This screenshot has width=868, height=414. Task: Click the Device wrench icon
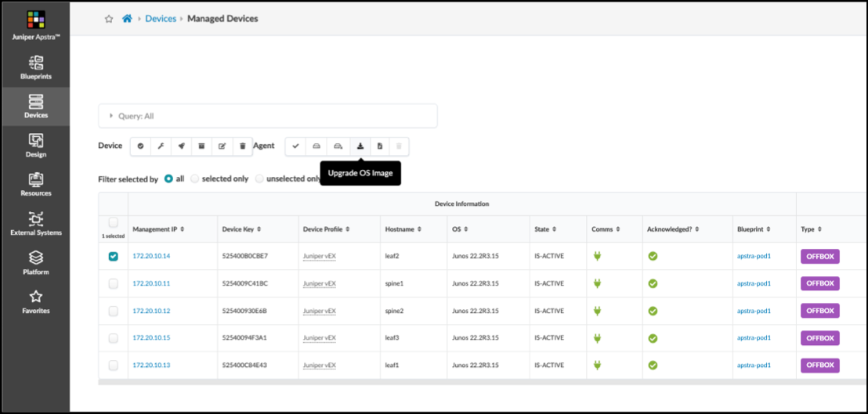pyautogui.click(x=161, y=146)
